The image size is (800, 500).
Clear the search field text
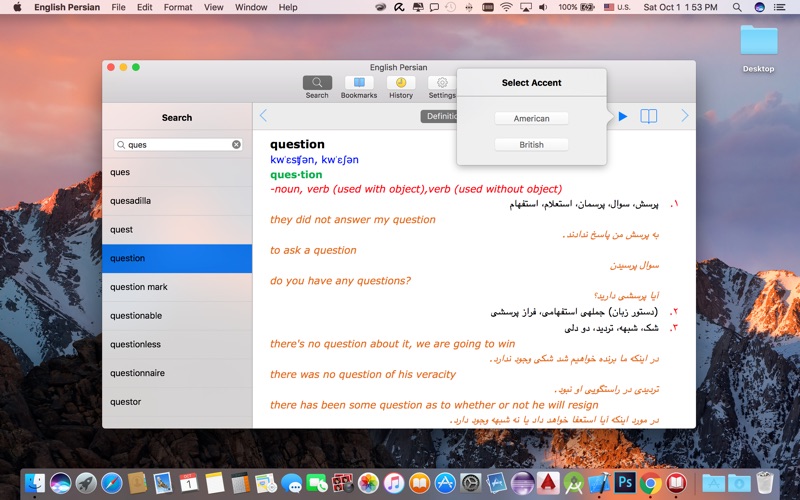pyautogui.click(x=236, y=144)
